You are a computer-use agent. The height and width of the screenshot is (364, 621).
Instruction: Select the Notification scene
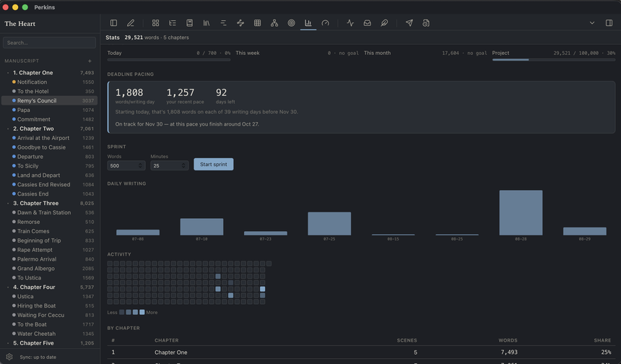click(x=50, y=82)
